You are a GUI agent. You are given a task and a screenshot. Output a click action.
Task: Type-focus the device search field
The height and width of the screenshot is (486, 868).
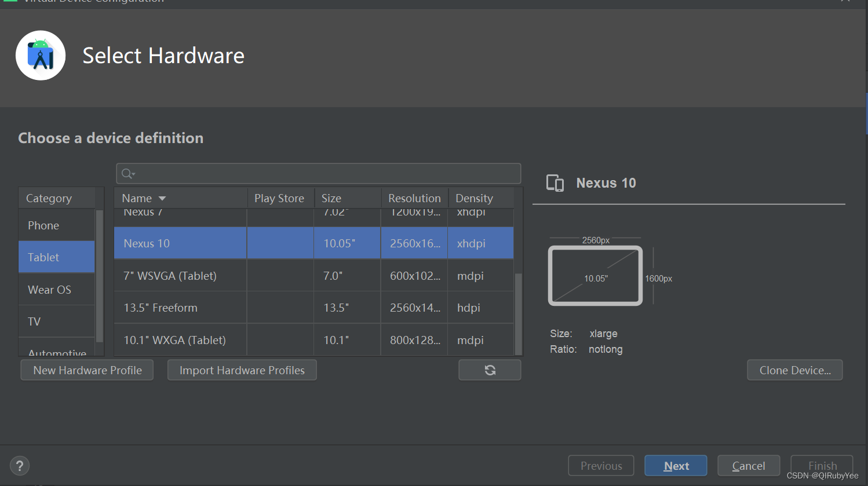click(x=319, y=174)
